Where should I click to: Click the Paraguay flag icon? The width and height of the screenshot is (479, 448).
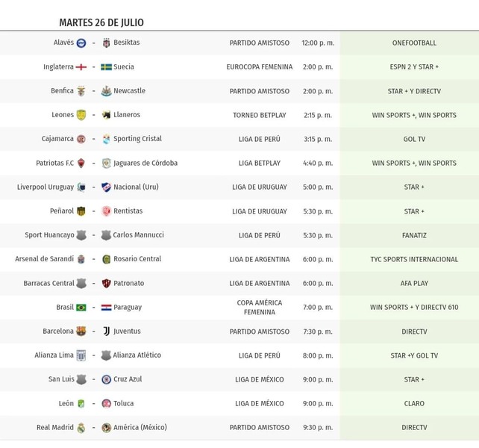point(106,308)
